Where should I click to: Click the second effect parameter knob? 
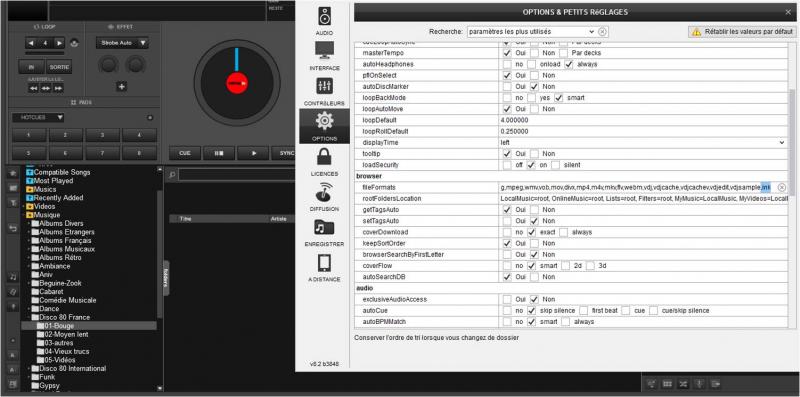tap(135, 64)
